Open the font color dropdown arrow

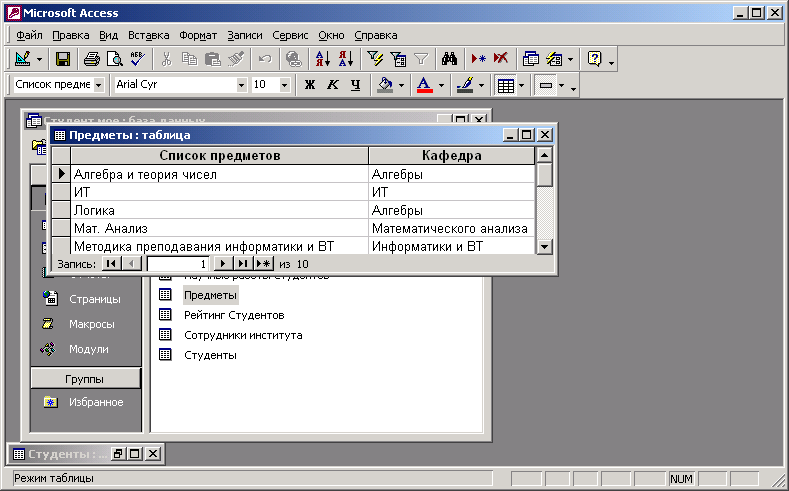click(441, 86)
